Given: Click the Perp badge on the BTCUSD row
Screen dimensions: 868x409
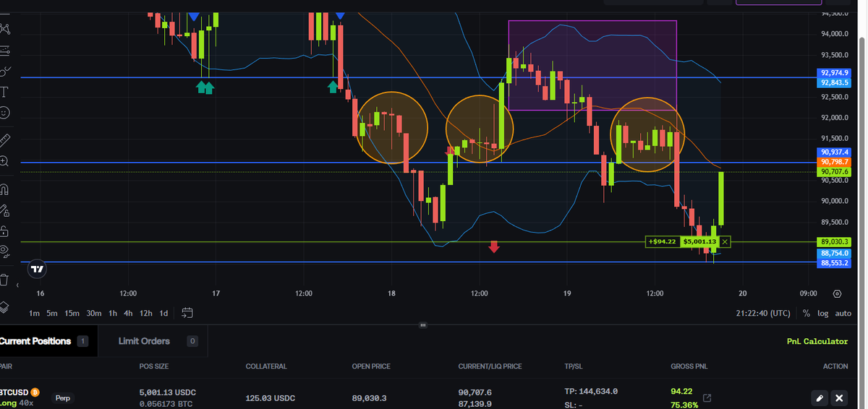Looking at the screenshot, I should pyautogui.click(x=63, y=397).
